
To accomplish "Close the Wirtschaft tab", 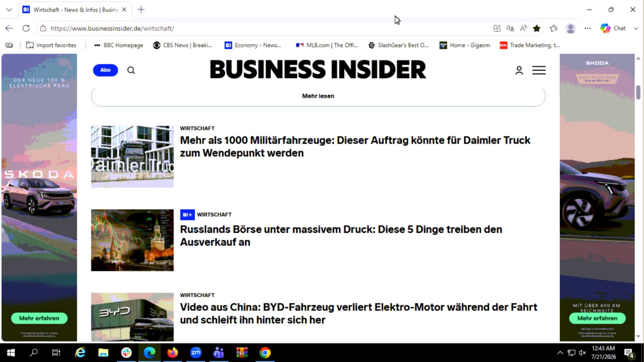I will [x=124, y=10].
